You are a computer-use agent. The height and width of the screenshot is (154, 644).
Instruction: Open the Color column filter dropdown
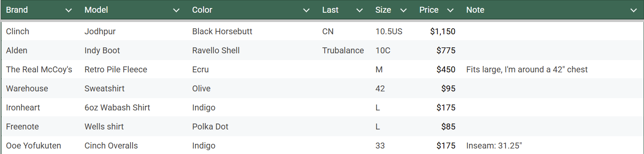[x=307, y=10]
